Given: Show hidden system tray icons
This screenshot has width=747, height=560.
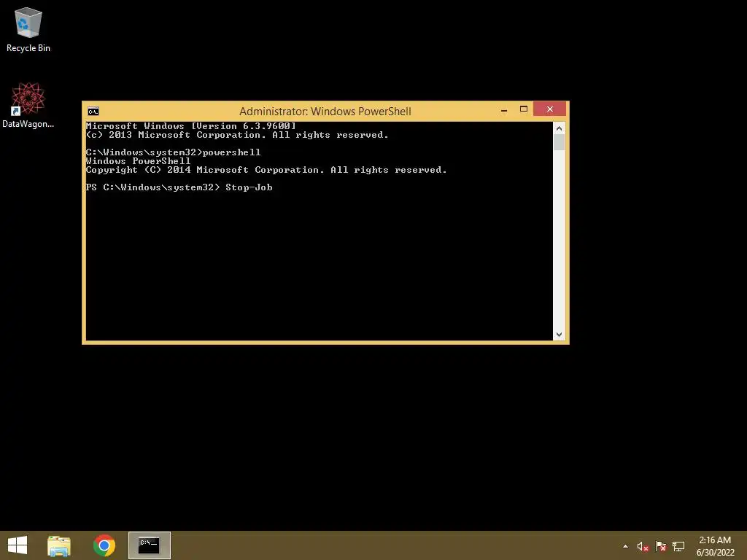Looking at the screenshot, I should point(625,546).
